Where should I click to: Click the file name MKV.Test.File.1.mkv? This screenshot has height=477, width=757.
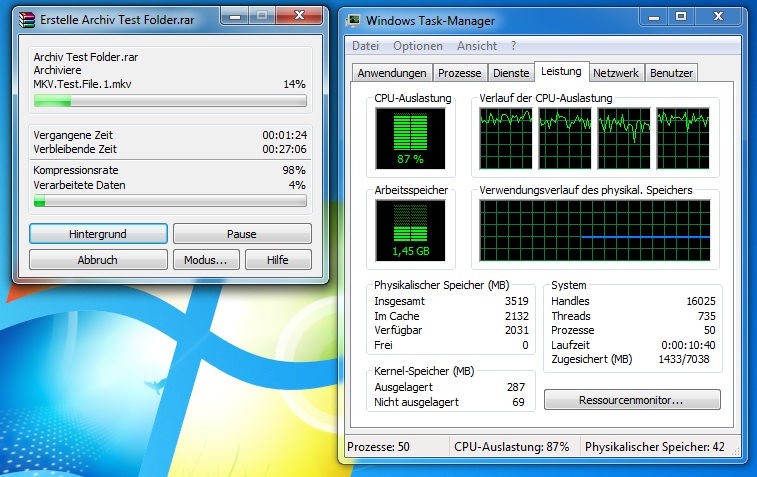82,84
